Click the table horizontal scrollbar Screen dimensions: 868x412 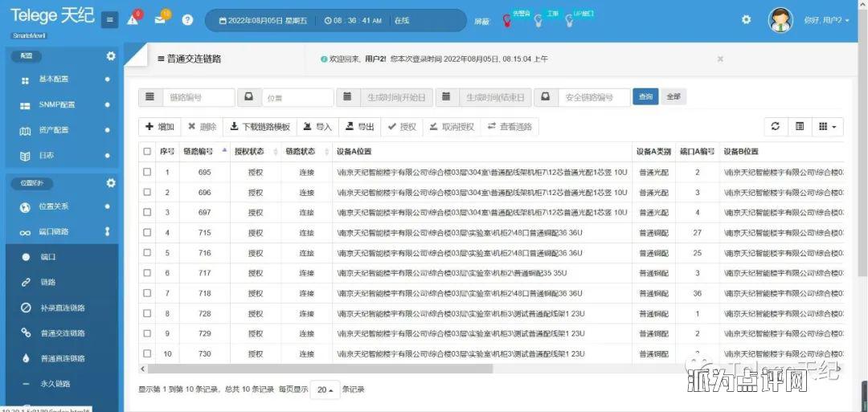tap(320, 369)
